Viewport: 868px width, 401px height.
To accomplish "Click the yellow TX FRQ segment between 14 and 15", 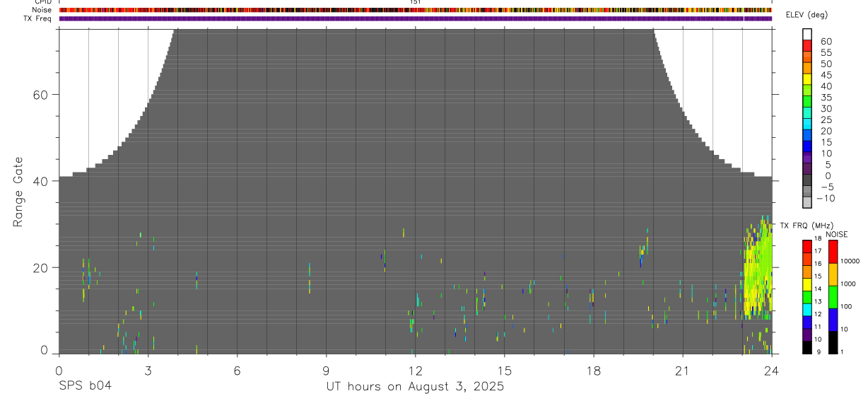I will coord(807,284).
